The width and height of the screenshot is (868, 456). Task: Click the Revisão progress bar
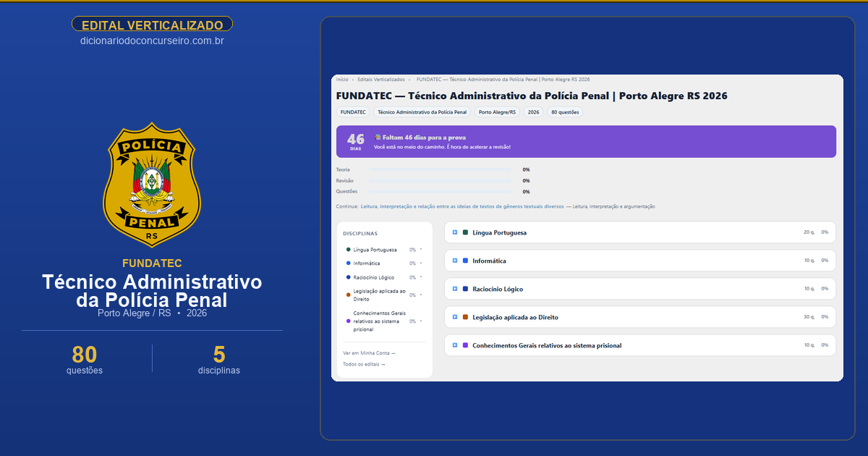[440, 180]
